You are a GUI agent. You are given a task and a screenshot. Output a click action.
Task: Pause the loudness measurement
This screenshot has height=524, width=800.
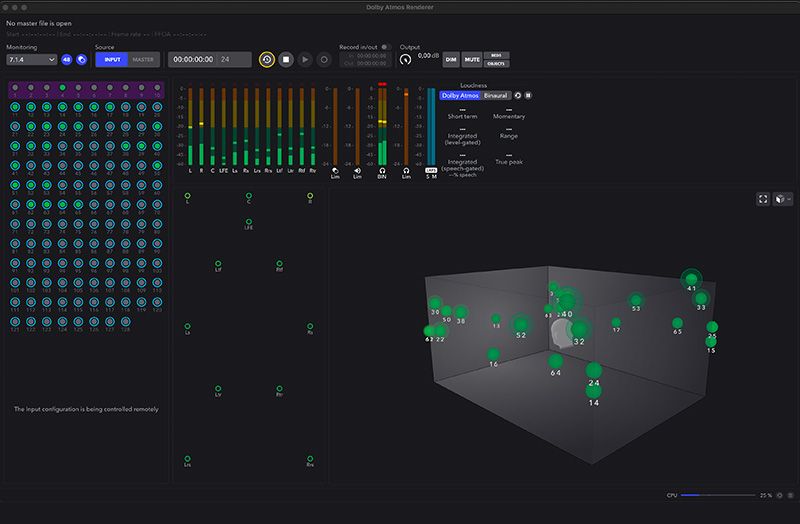coord(528,96)
